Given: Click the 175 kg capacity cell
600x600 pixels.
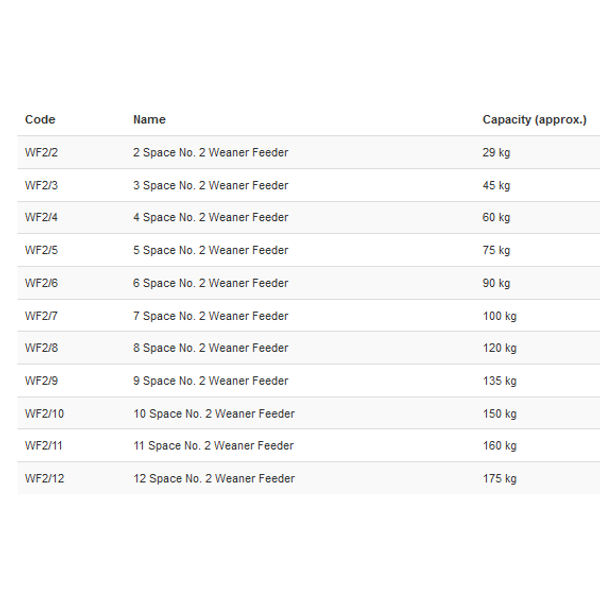Looking at the screenshot, I should point(500,479).
